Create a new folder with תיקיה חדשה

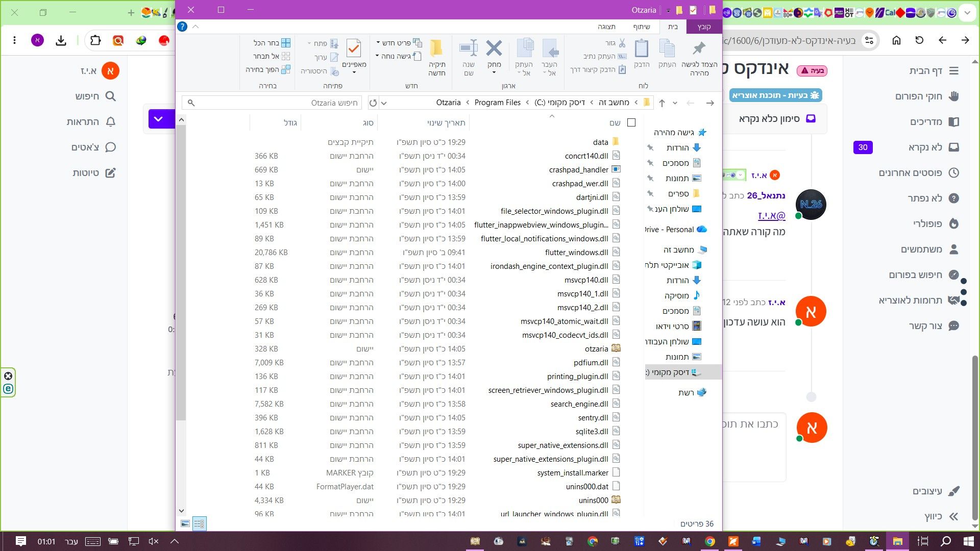click(x=437, y=58)
